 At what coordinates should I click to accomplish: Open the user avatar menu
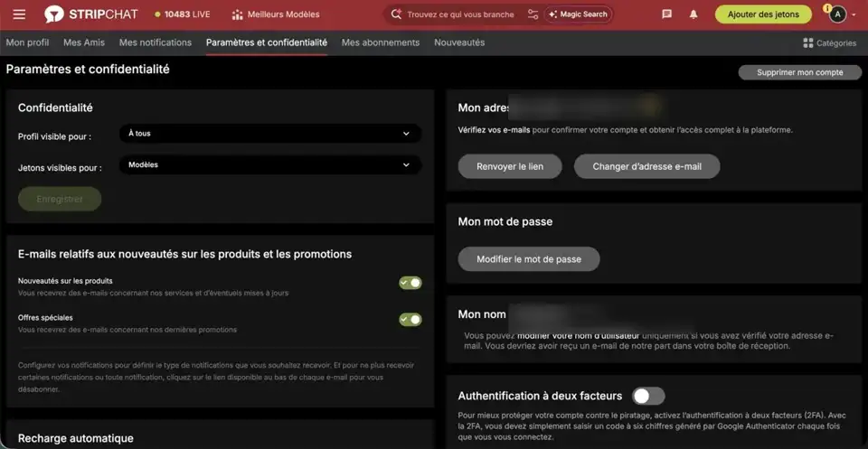click(837, 14)
